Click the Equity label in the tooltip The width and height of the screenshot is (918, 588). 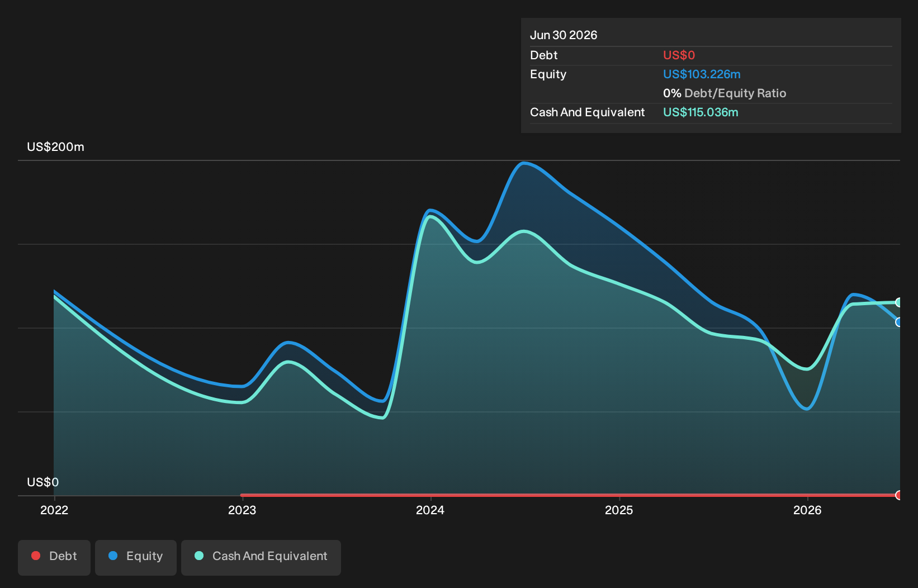click(548, 74)
